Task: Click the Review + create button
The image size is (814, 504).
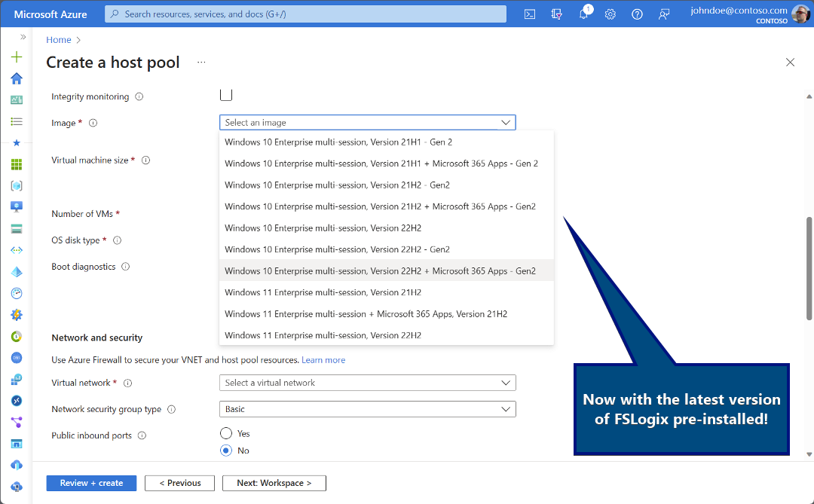Action: pos(91,483)
